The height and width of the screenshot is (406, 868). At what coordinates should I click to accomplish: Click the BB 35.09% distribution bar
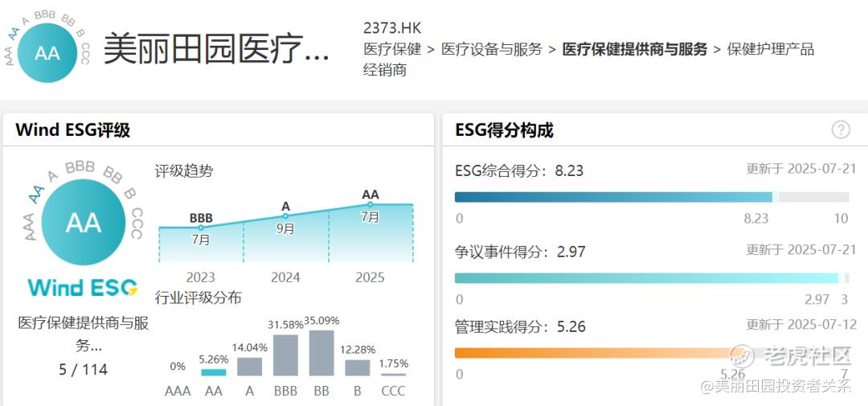tap(321, 354)
